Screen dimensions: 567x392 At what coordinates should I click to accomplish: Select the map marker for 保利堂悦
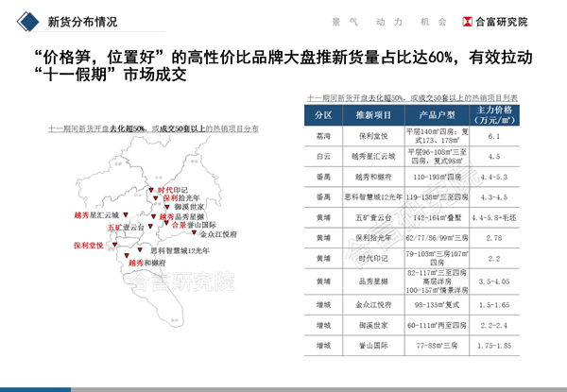click(114, 245)
